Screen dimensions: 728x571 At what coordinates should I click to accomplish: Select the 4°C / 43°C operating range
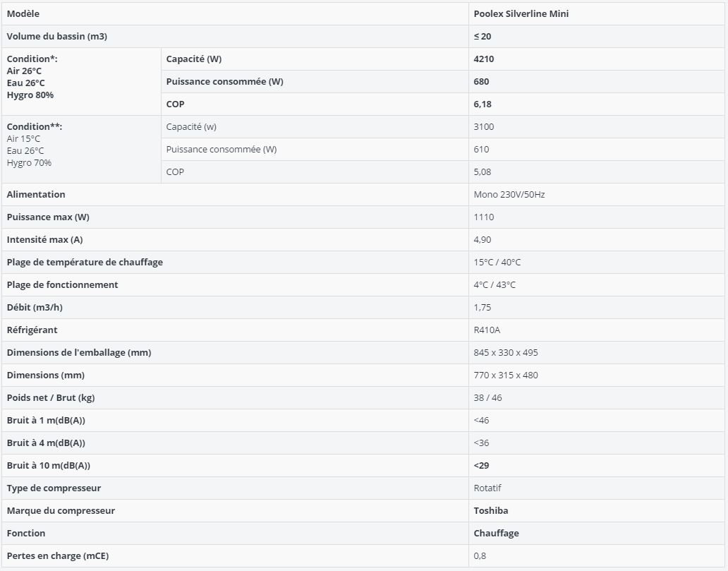coord(495,285)
